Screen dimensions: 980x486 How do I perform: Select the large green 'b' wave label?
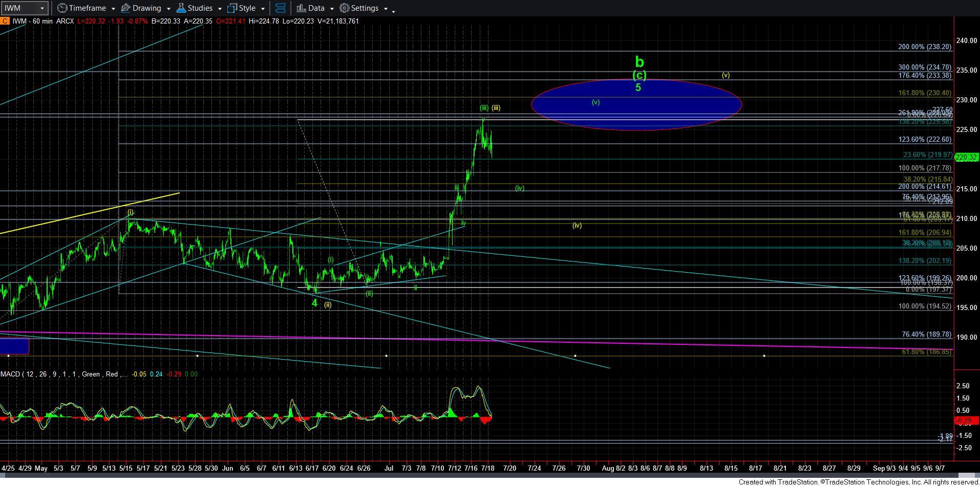coord(639,62)
